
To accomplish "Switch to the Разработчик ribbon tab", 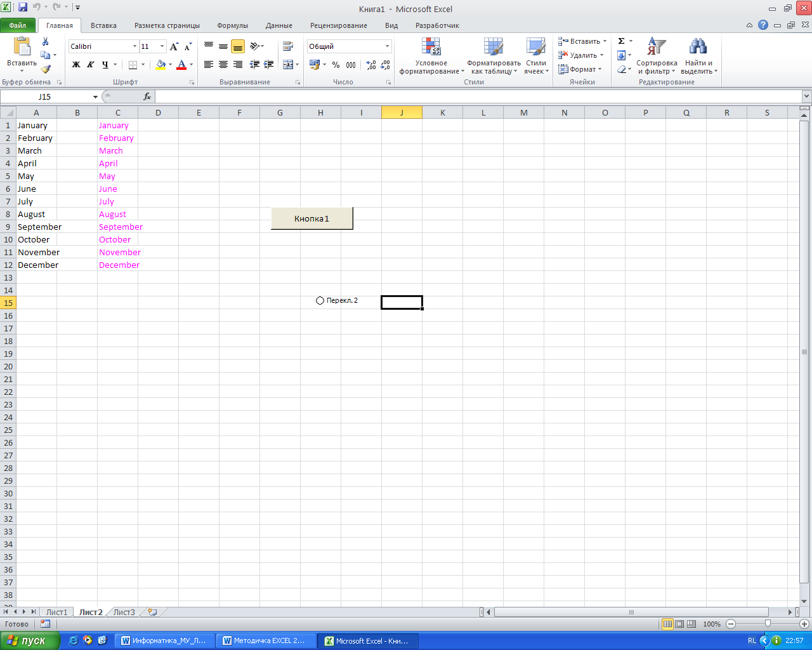I will [x=437, y=25].
